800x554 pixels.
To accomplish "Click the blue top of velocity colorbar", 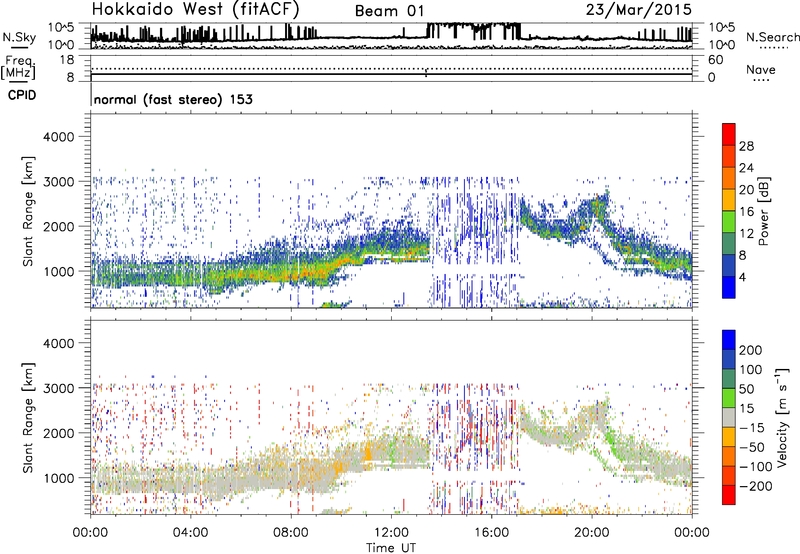I will (729, 340).
